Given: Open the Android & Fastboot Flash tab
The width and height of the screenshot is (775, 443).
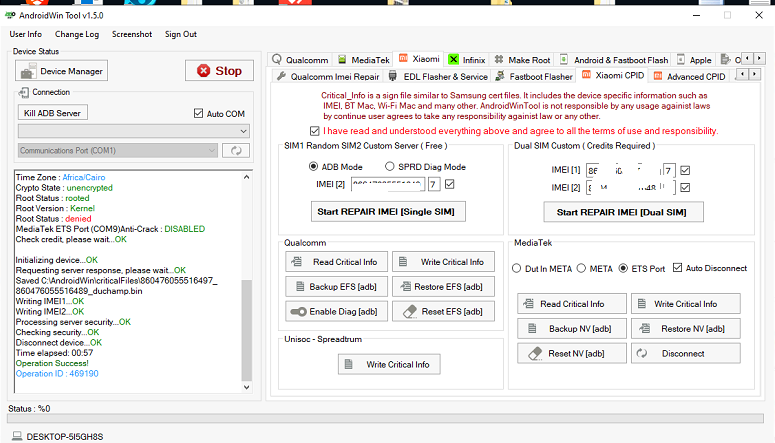Looking at the screenshot, I should point(614,60).
